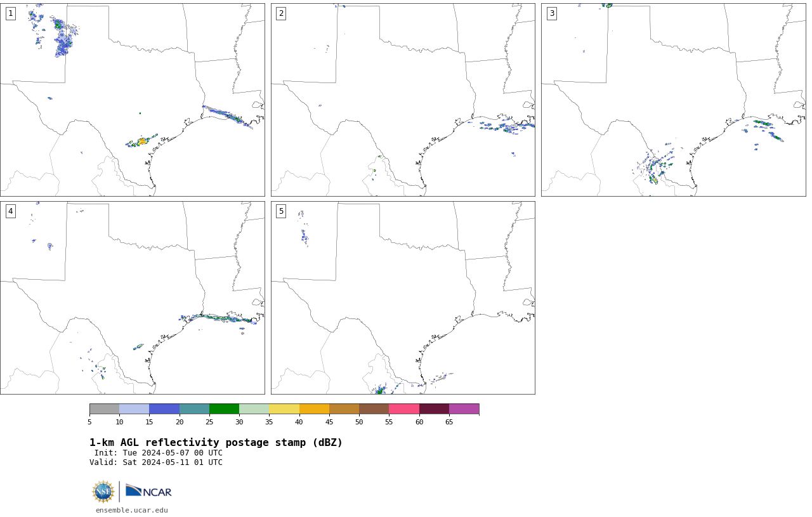812x517 pixels.
Task: Click the panel number 5 label
Action: pos(281,211)
